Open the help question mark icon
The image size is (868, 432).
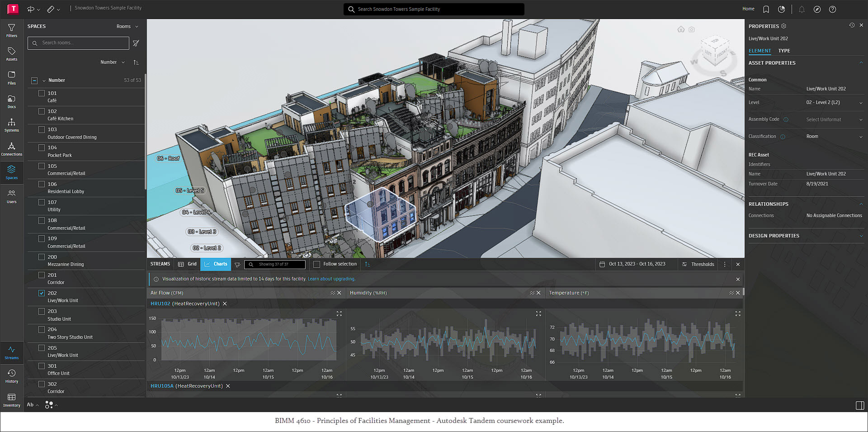click(x=832, y=9)
